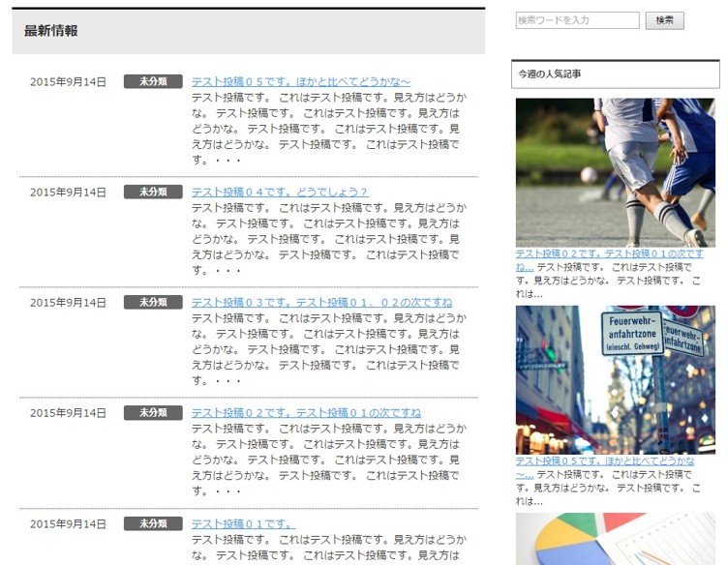Viewport: 728px width, 565px height.
Task: Click the 今週の人気記事 sidebar heading
Action: (550, 74)
